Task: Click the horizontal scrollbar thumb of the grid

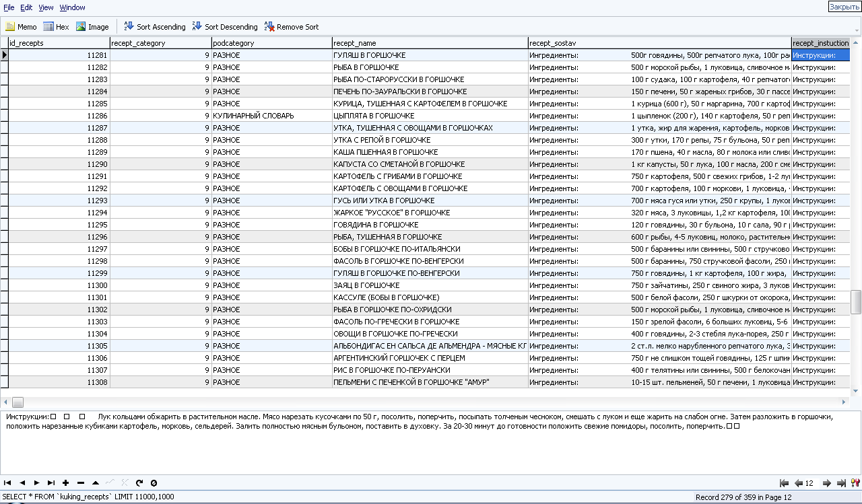Action: point(18,402)
